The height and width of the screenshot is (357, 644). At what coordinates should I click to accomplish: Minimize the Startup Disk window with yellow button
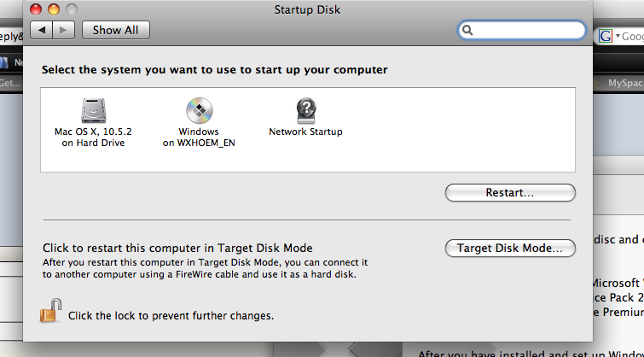pyautogui.click(x=54, y=9)
